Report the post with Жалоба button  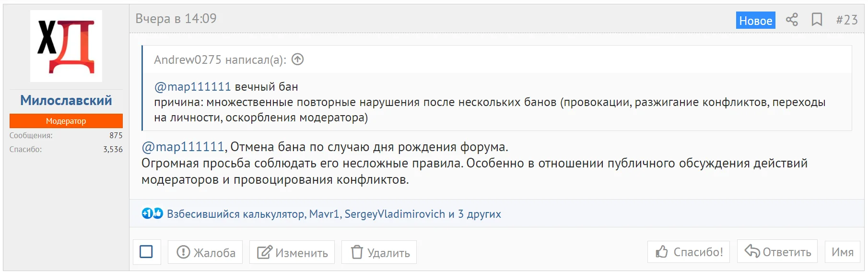point(206,252)
